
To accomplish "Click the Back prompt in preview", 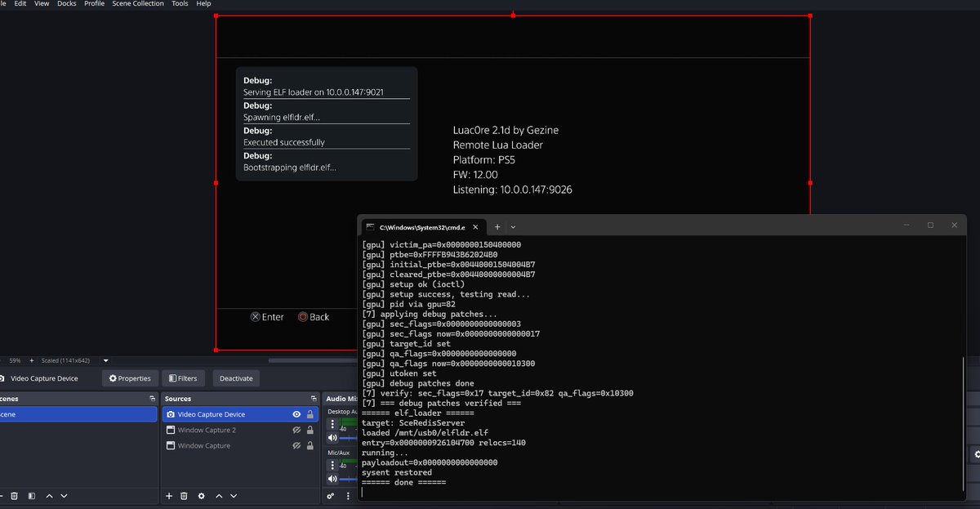I will pyautogui.click(x=314, y=317).
